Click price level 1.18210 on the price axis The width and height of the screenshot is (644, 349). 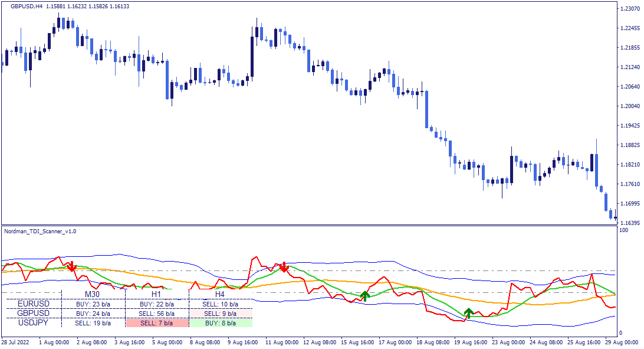point(630,164)
